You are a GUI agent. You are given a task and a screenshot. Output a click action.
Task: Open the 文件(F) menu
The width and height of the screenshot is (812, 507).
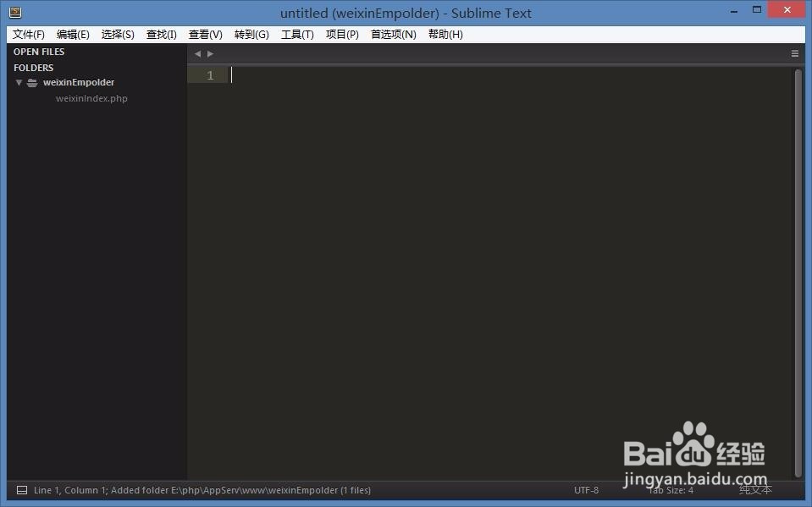click(x=28, y=34)
